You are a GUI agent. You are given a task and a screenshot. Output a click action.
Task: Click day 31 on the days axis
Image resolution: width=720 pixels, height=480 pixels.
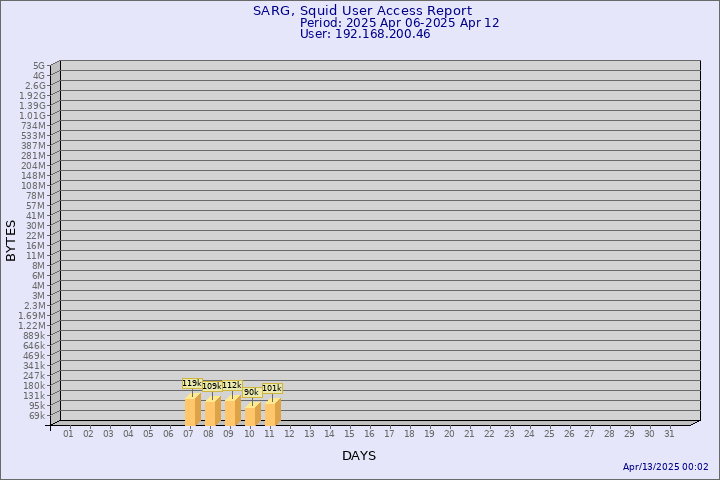[x=669, y=433]
